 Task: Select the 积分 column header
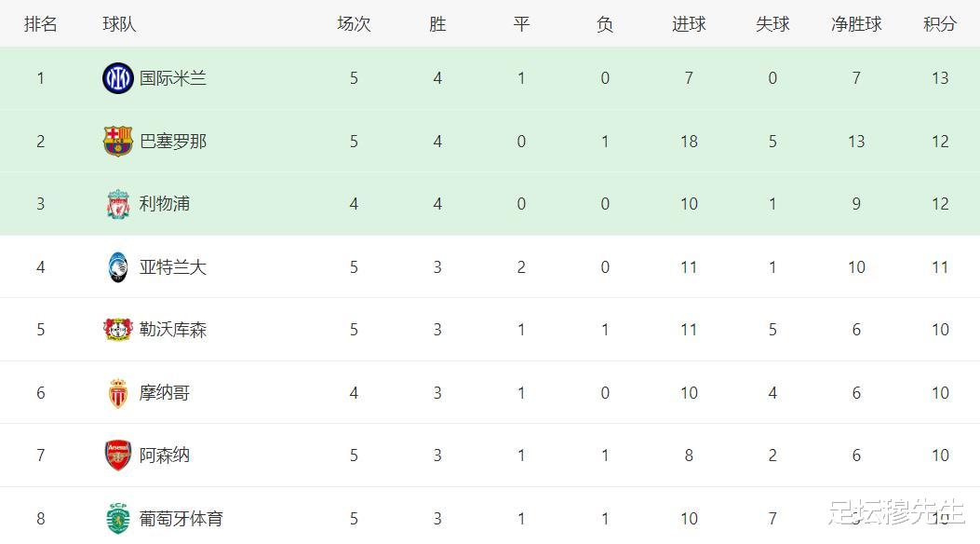(940, 24)
